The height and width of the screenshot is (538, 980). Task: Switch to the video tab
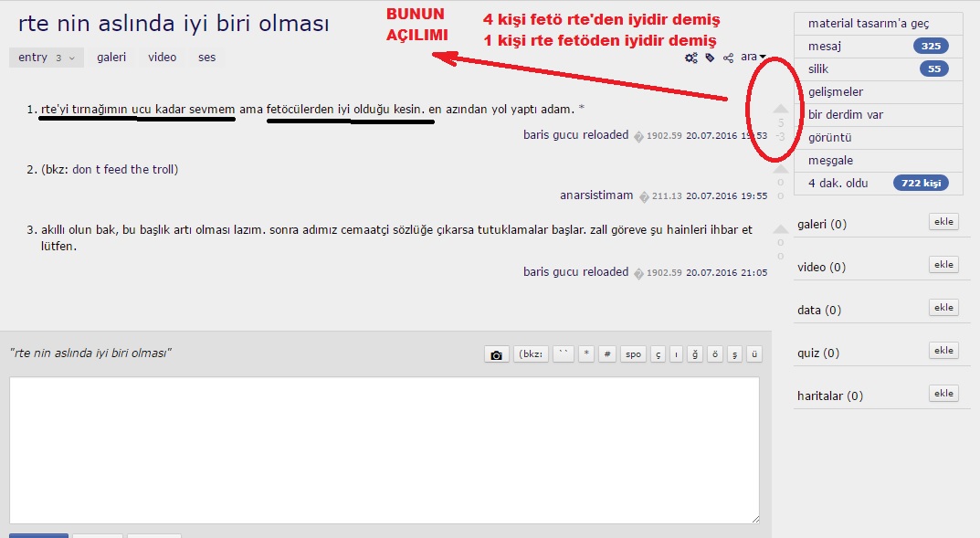pos(163,57)
